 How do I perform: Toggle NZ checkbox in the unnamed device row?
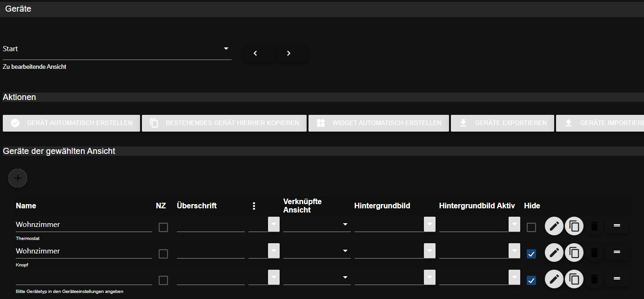(163, 280)
